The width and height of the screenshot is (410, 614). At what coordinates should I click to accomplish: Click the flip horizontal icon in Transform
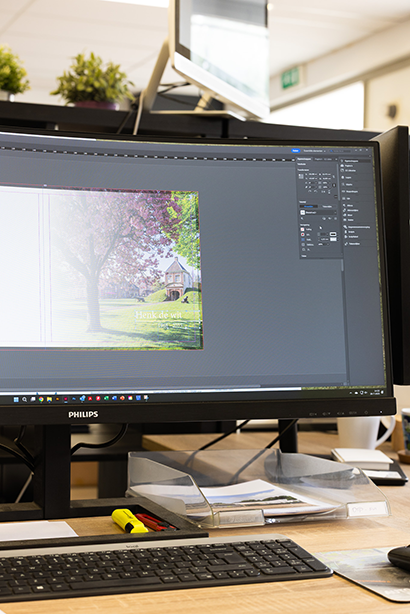(323, 192)
